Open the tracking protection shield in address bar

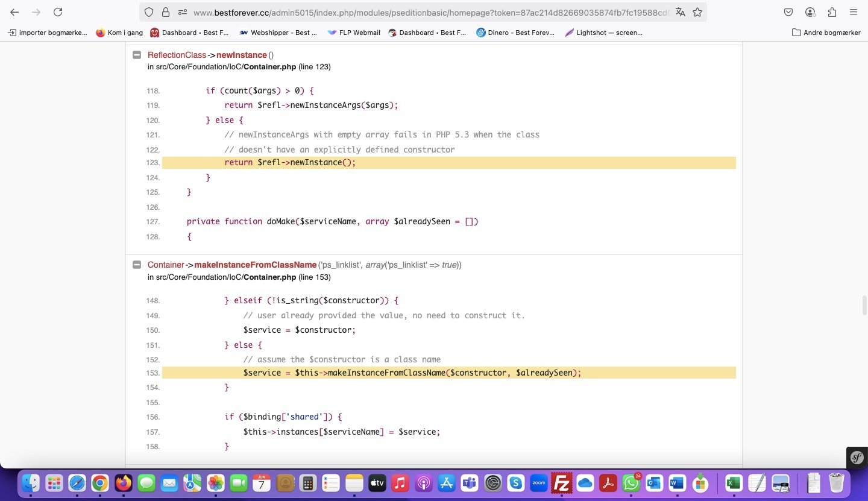coord(149,12)
